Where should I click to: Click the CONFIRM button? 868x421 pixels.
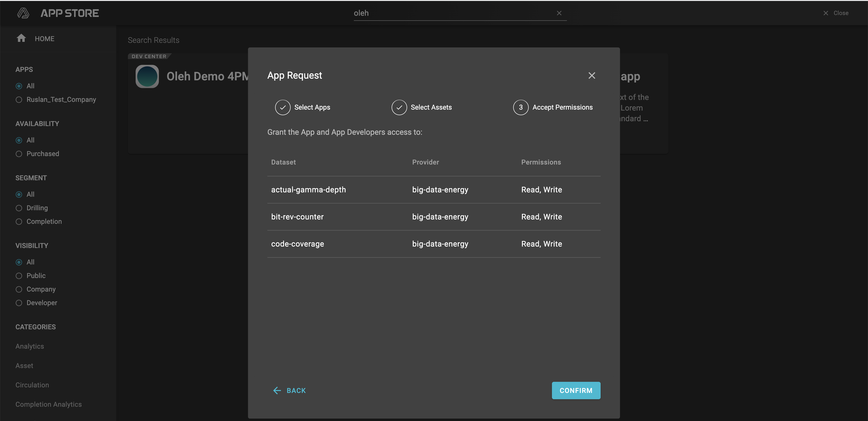click(x=576, y=390)
